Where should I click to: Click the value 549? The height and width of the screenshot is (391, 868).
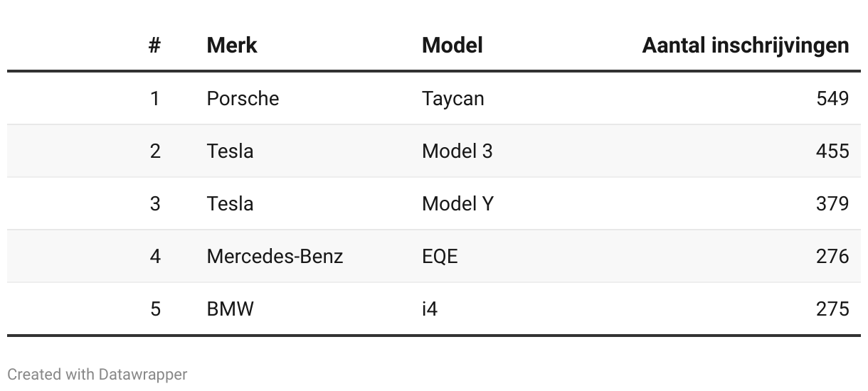[x=832, y=98]
